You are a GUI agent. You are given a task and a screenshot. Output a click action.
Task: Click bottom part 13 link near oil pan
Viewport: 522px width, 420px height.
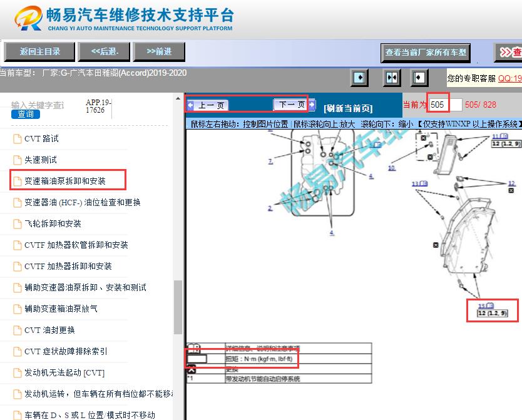486,305
